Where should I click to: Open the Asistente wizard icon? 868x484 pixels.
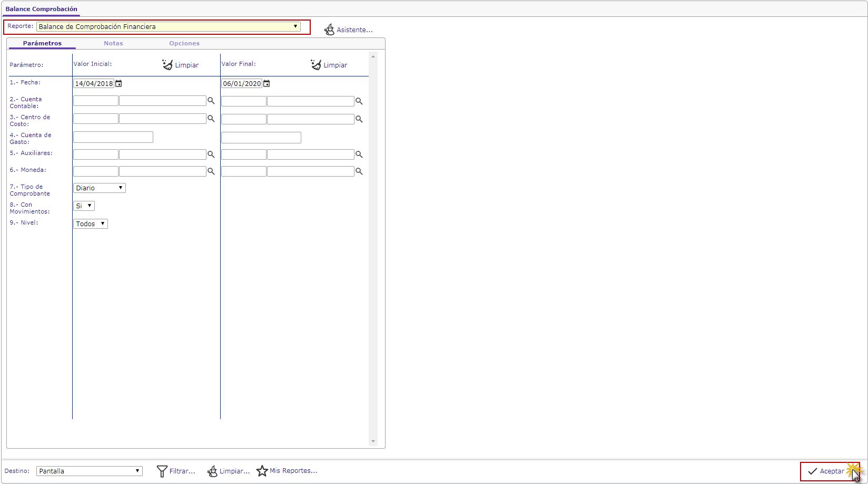(x=329, y=30)
